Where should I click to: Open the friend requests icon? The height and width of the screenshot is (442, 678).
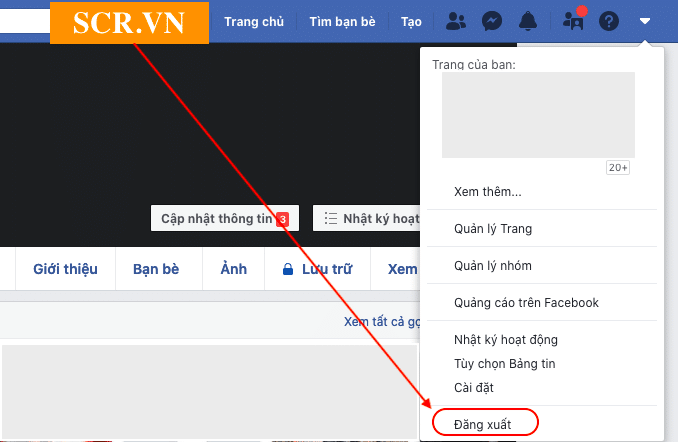point(455,21)
